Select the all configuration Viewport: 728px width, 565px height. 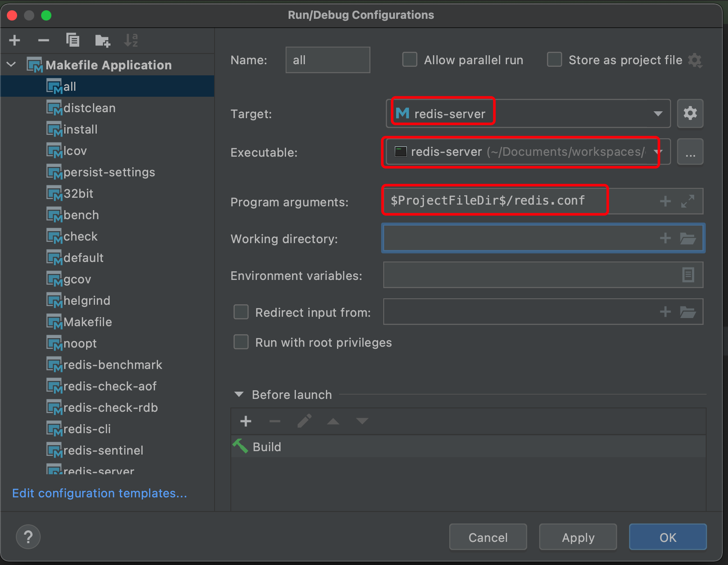tap(107, 86)
